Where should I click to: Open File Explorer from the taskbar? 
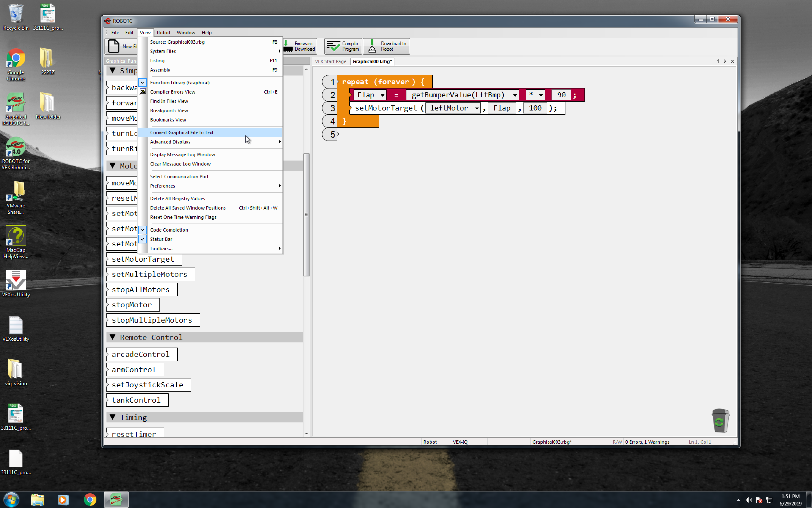38,500
